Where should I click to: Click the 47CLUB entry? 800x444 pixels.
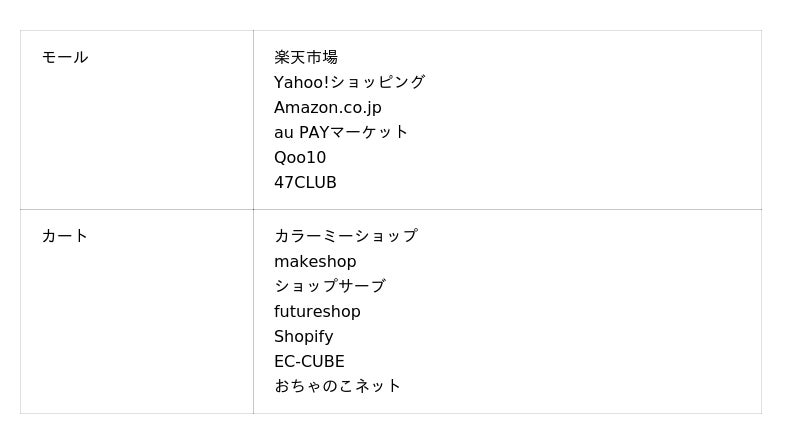pyautogui.click(x=305, y=183)
